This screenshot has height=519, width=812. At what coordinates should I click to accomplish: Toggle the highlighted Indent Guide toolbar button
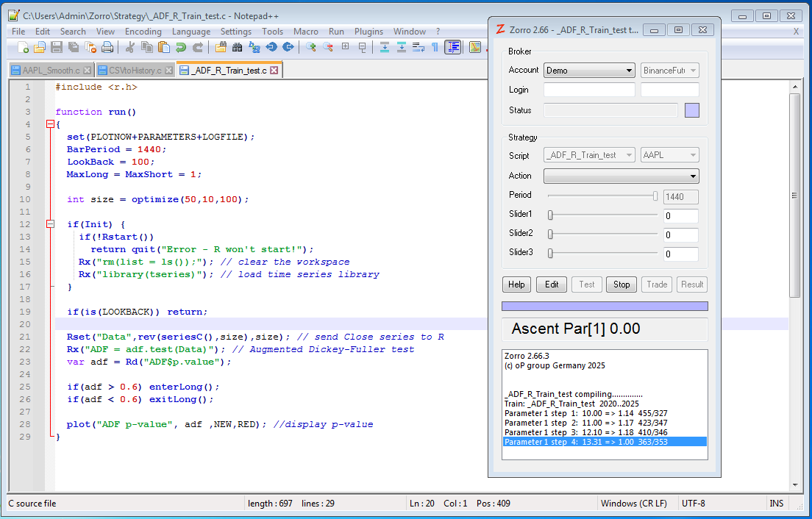point(453,47)
